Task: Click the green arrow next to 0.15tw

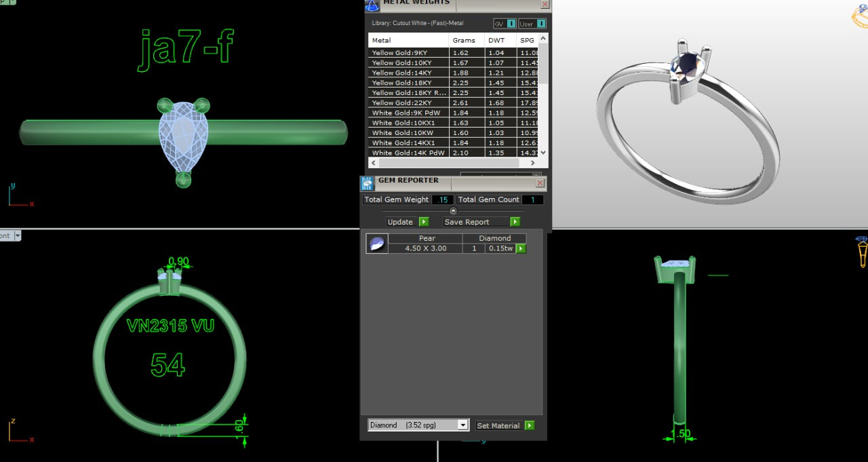Action: [521, 249]
